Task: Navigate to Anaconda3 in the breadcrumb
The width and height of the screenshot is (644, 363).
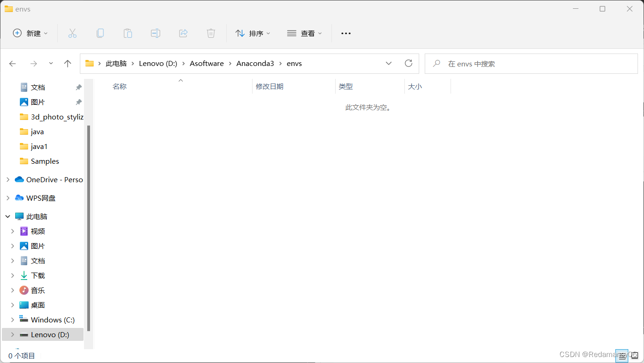Action: (x=255, y=64)
